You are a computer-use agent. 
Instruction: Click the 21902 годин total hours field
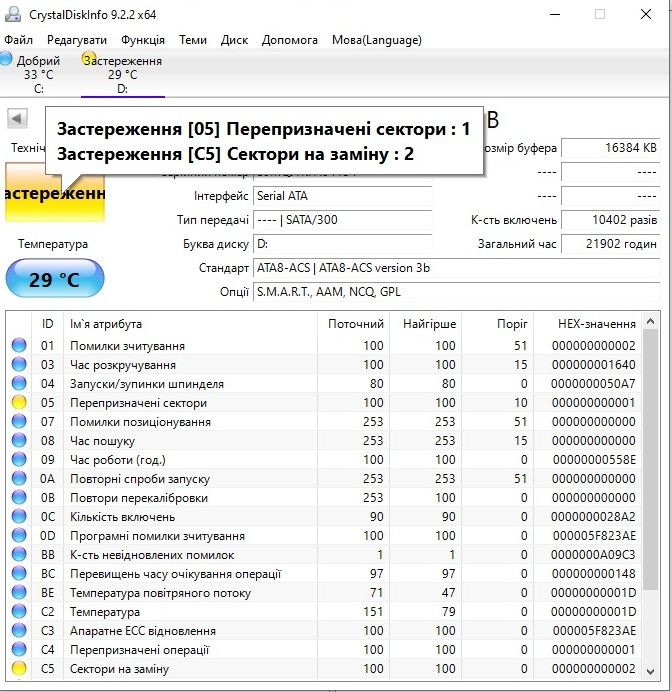[x=611, y=244]
